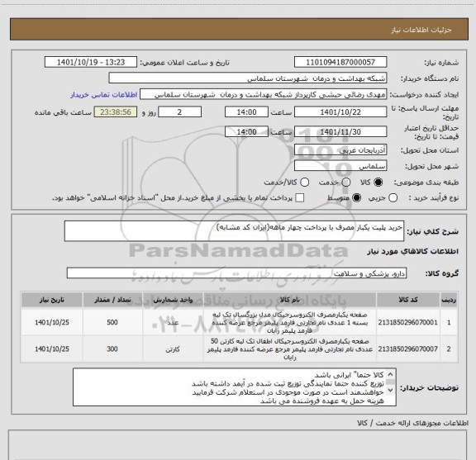Select product code 2131850296070007 cell
This screenshot has height=460, width=476.
[x=408, y=349]
